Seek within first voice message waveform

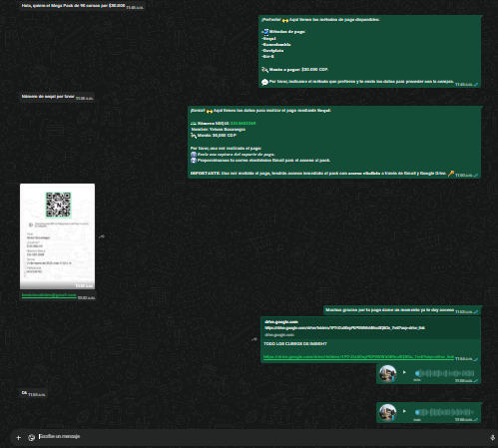point(445,373)
